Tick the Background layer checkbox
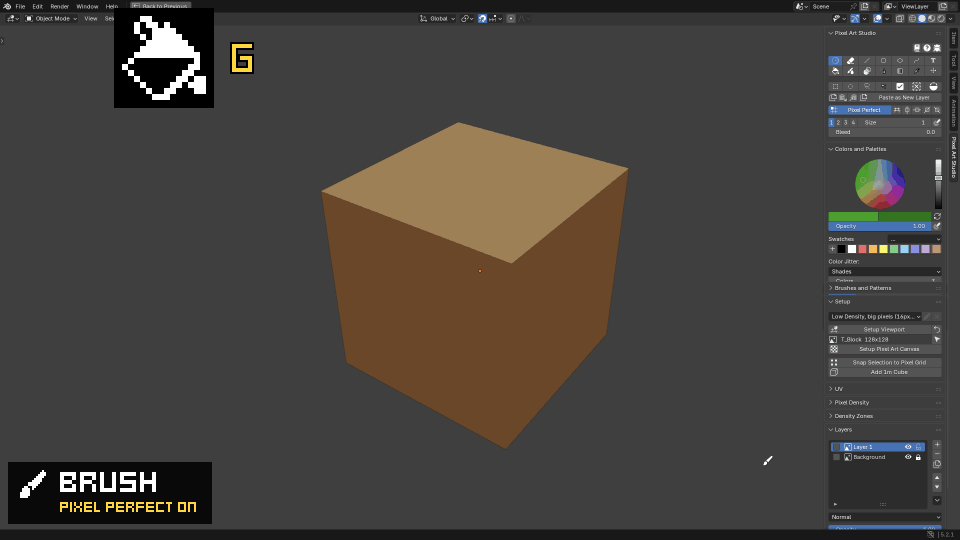 click(836, 457)
